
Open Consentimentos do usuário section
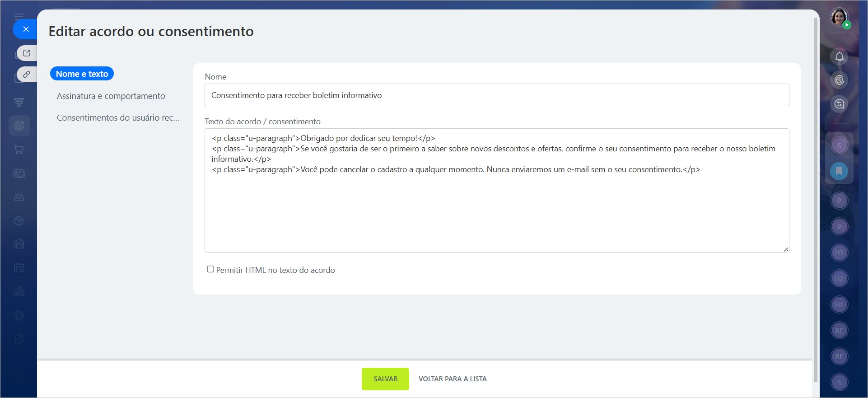click(118, 117)
